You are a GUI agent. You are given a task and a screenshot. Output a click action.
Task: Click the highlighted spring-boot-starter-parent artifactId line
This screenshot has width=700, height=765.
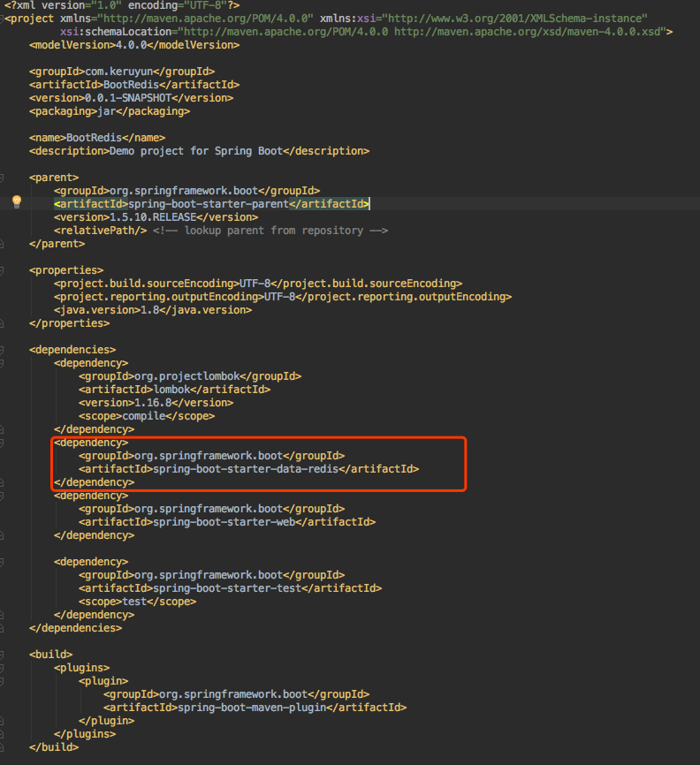(212, 204)
